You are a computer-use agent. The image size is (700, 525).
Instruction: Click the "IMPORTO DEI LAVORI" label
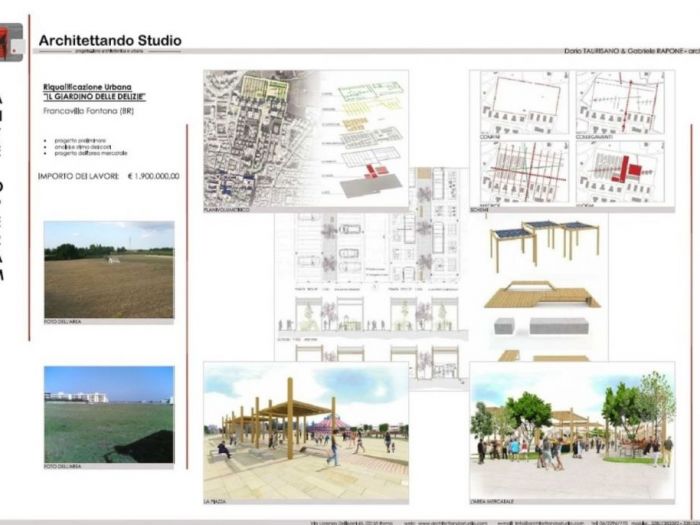tap(78, 176)
